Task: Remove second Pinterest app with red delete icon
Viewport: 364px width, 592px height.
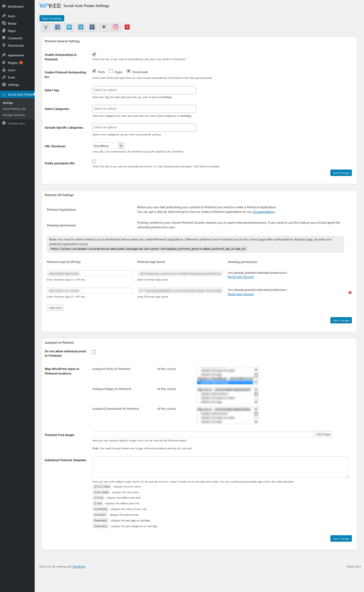Action: [x=350, y=292]
